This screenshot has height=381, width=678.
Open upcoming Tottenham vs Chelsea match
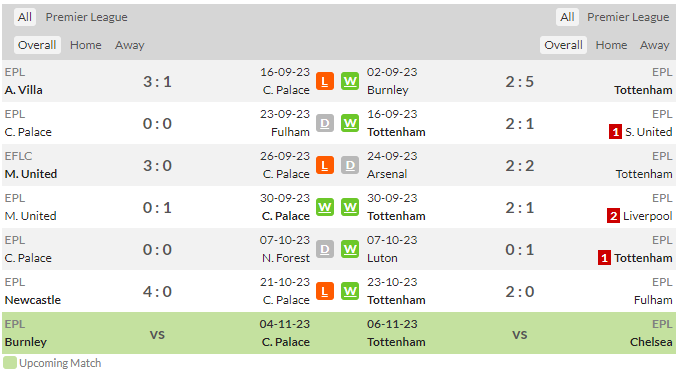519,333
